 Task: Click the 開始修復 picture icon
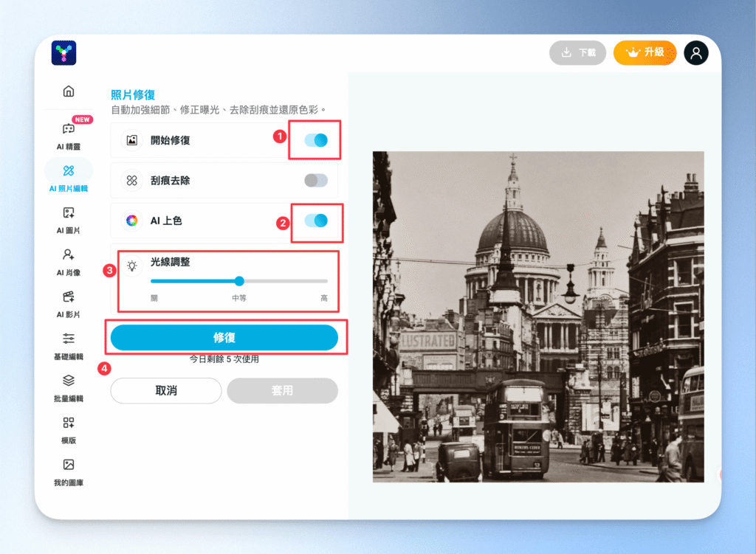[131, 140]
